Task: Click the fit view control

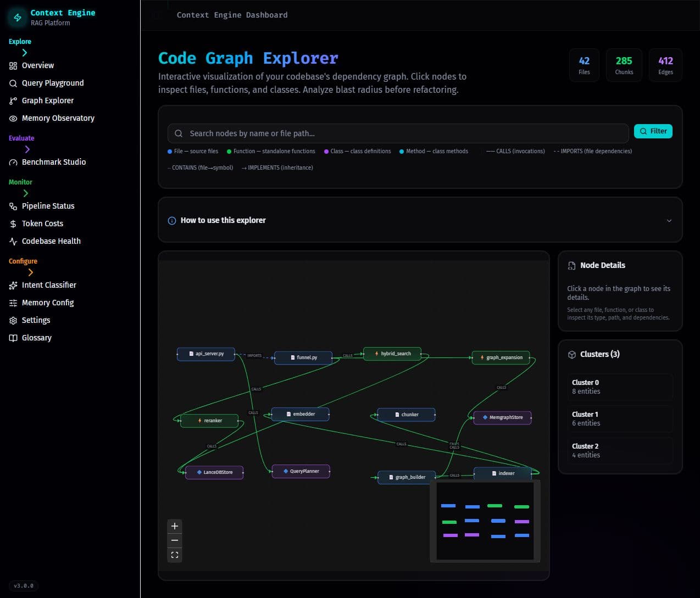Action: tap(175, 555)
